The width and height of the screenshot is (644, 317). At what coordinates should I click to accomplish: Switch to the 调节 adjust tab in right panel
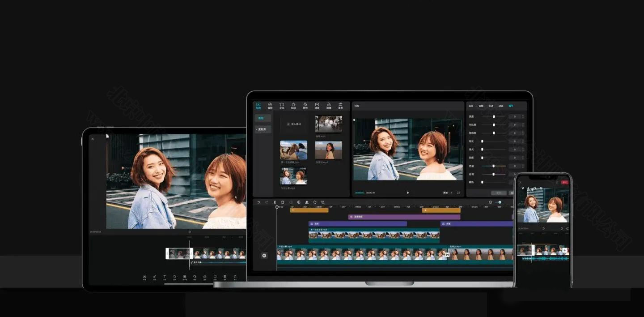pyautogui.click(x=511, y=106)
